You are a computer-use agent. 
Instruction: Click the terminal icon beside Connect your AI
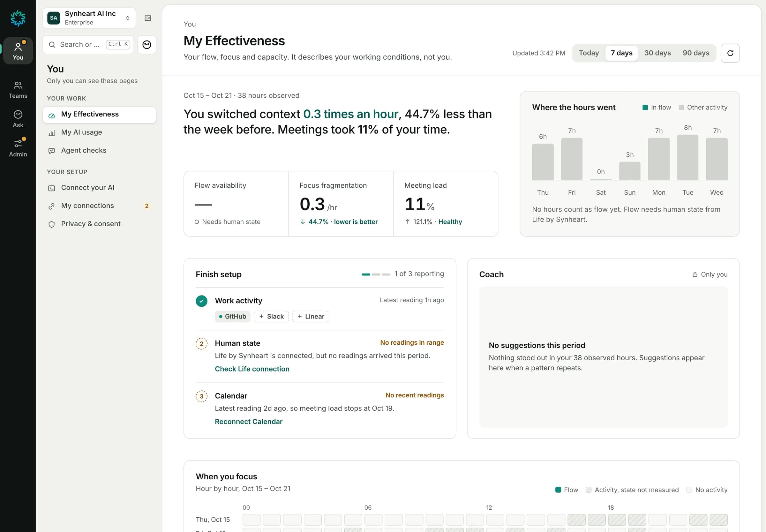click(x=52, y=188)
